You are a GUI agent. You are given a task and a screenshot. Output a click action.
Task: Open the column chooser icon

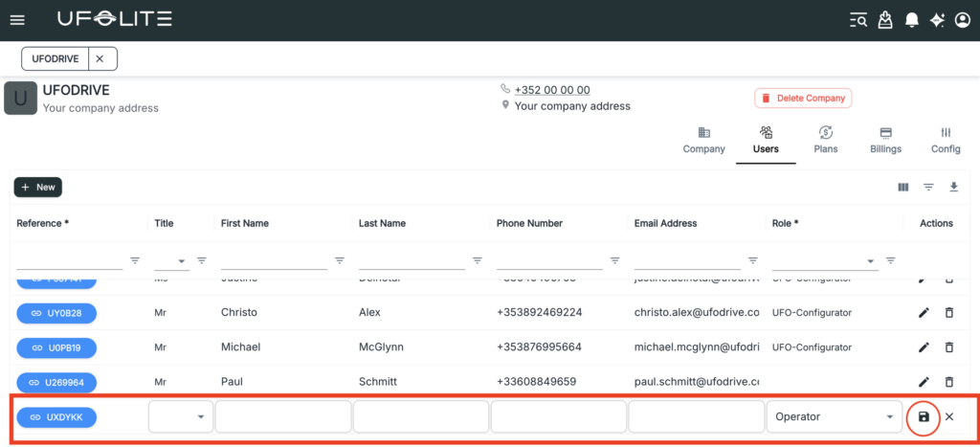pos(903,188)
